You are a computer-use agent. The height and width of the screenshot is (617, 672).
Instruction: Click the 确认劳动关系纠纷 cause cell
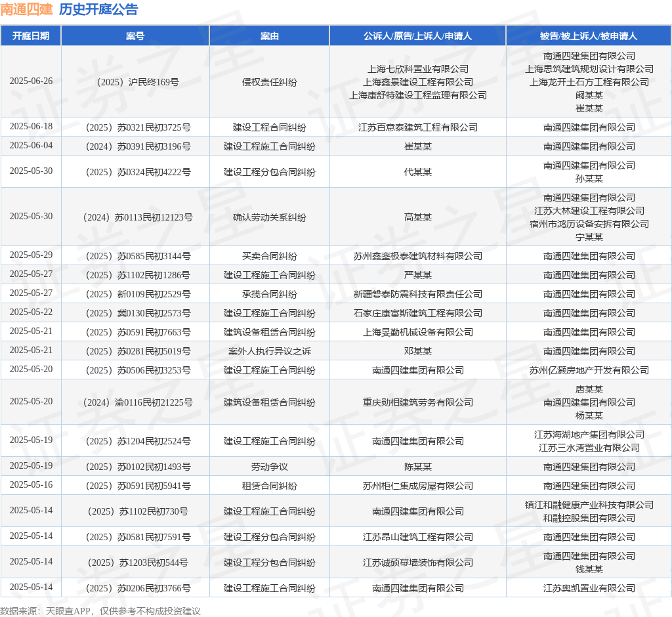[x=269, y=217]
